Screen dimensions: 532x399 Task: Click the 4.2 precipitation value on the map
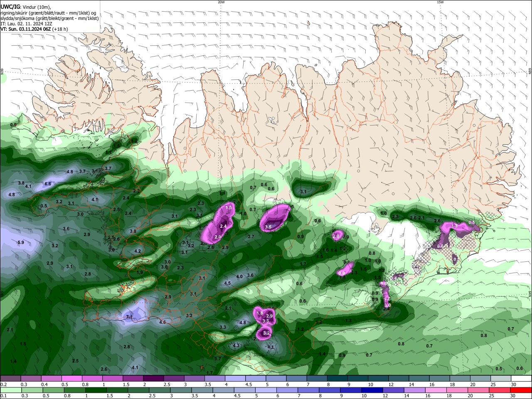pyautogui.click(x=138, y=251)
